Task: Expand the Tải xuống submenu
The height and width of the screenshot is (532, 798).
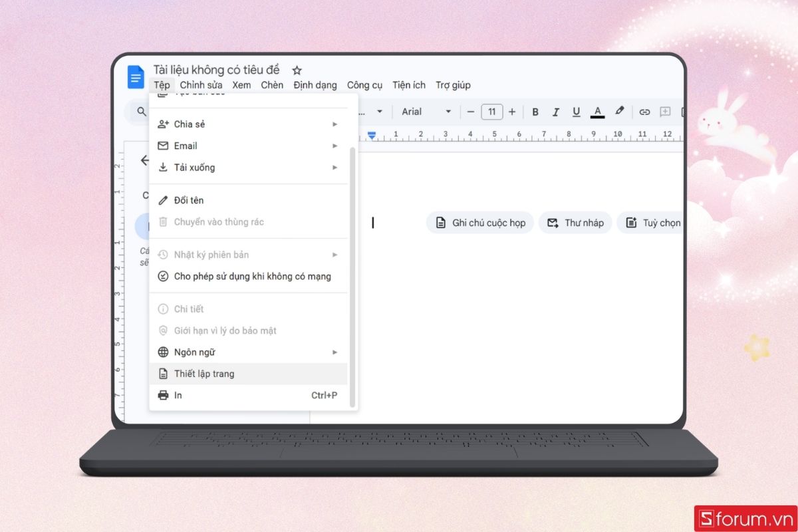Action: (x=247, y=168)
